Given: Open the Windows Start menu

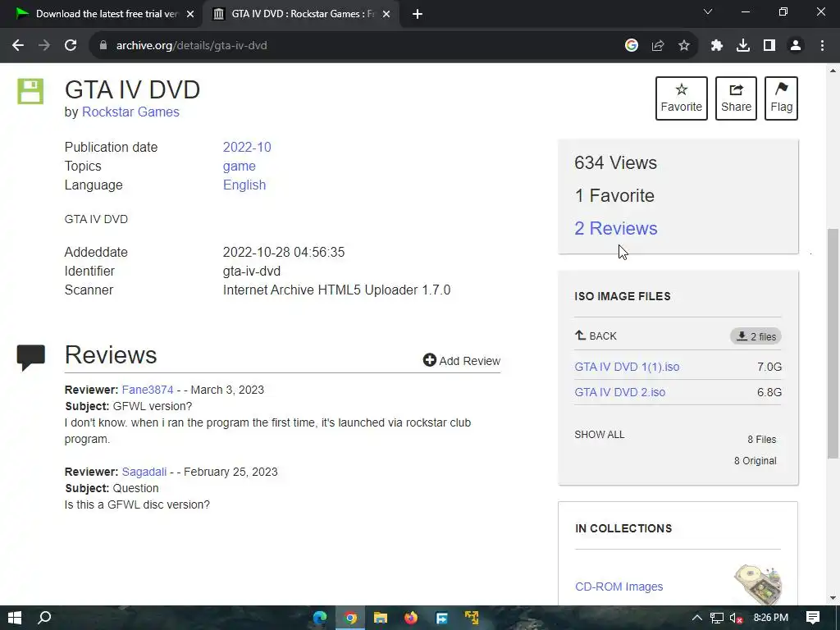Looking at the screenshot, I should point(15,618).
